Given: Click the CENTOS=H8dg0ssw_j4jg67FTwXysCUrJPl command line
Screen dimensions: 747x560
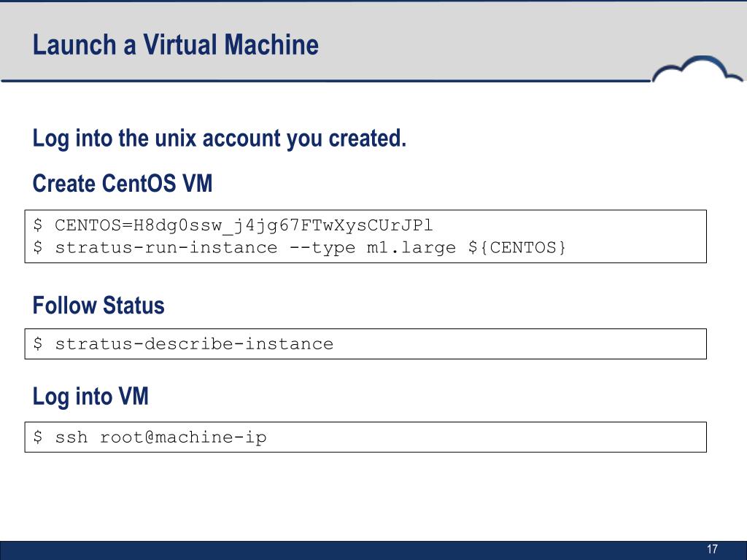Looking at the screenshot, I should tap(233, 225).
